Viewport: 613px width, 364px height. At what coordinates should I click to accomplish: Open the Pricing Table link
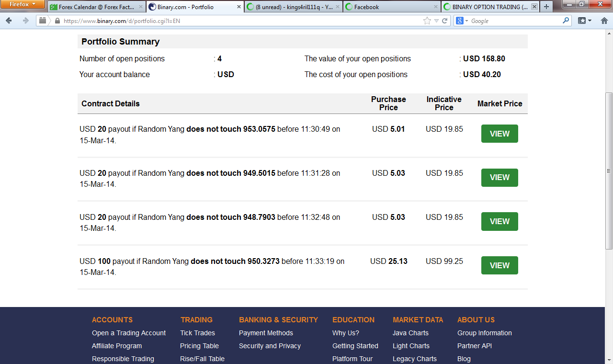pyautogui.click(x=199, y=346)
